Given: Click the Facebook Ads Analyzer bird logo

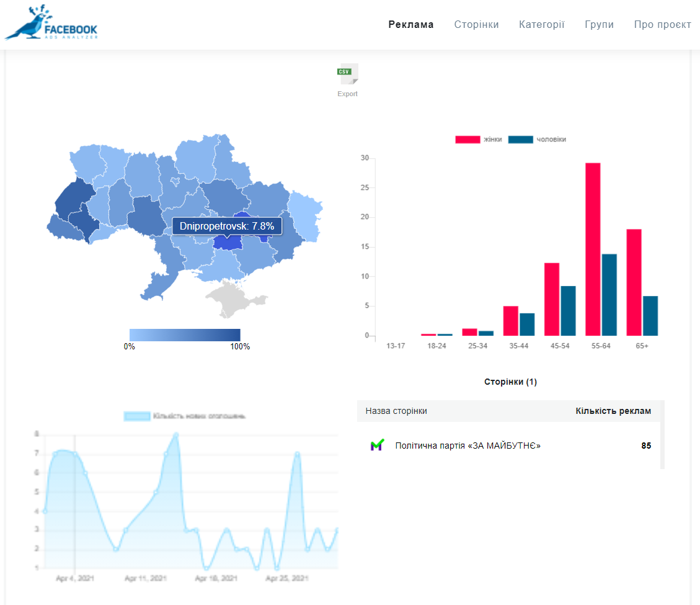Looking at the screenshot, I should click(x=51, y=24).
